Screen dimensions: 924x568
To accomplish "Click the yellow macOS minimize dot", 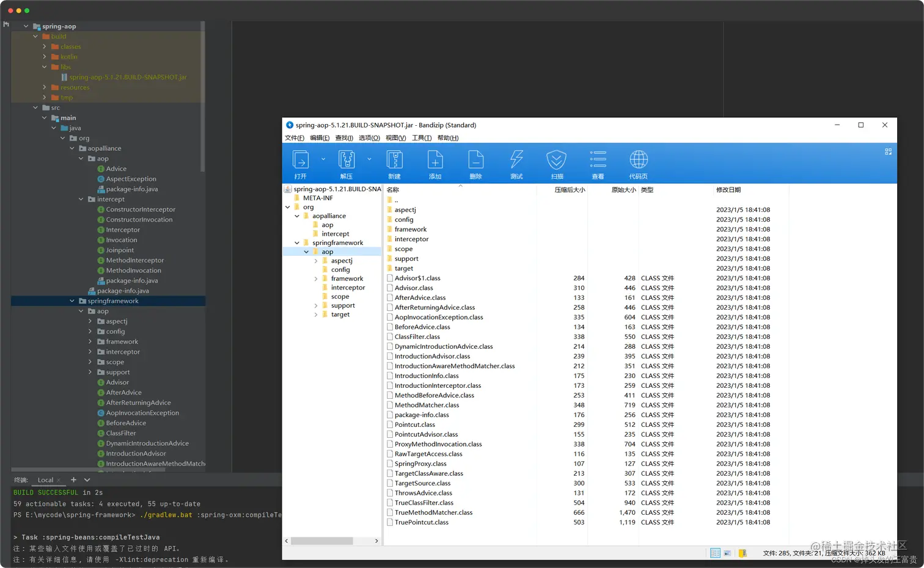I will (18, 10).
